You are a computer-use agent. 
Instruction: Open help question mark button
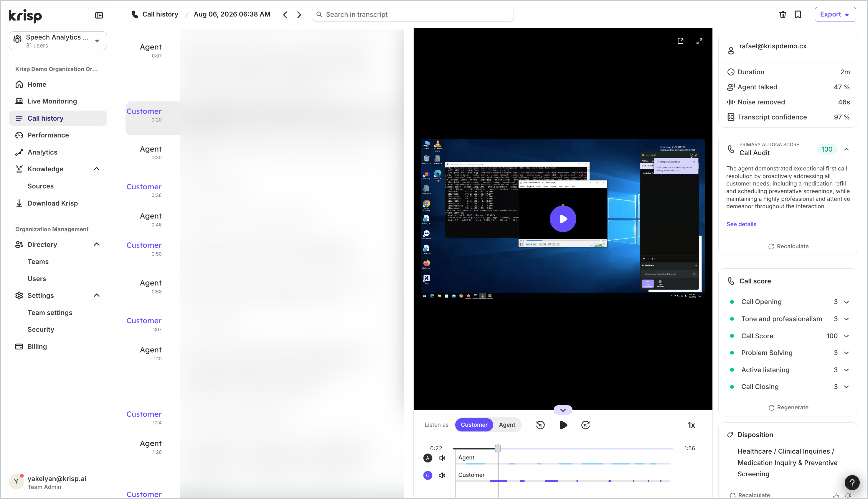point(852,482)
